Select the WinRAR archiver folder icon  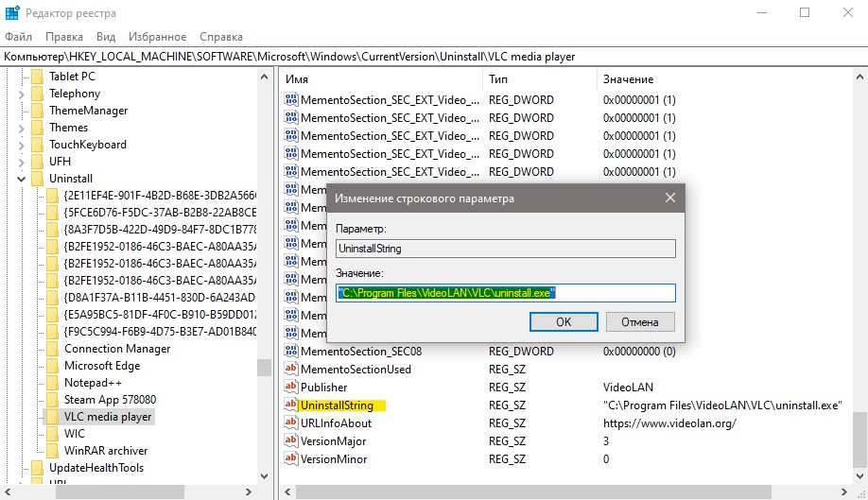click(53, 451)
